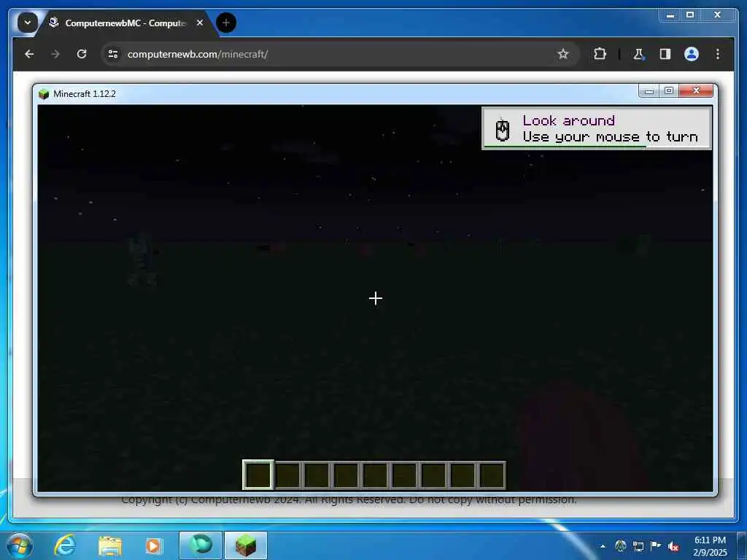The image size is (747, 560).
Task: Reload the computernewb page
Action: click(82, 54)
